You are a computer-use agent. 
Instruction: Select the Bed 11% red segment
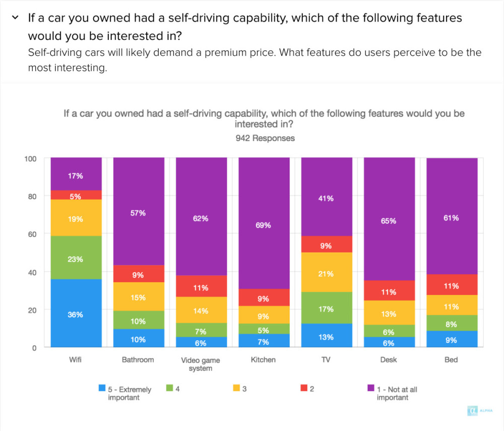(452, 284)
